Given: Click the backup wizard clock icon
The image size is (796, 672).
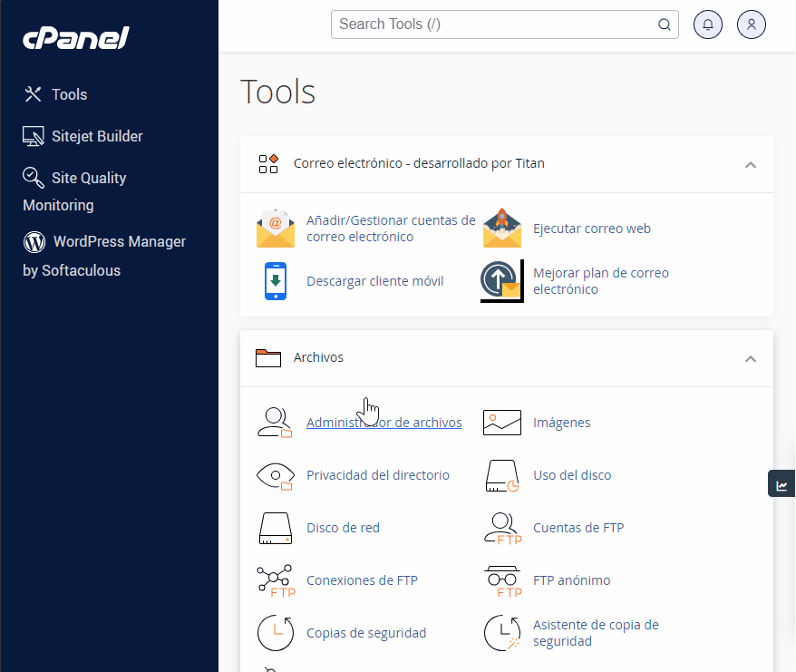Looking at the screenshot, I should pyautogui.click(x=502, y=633).
